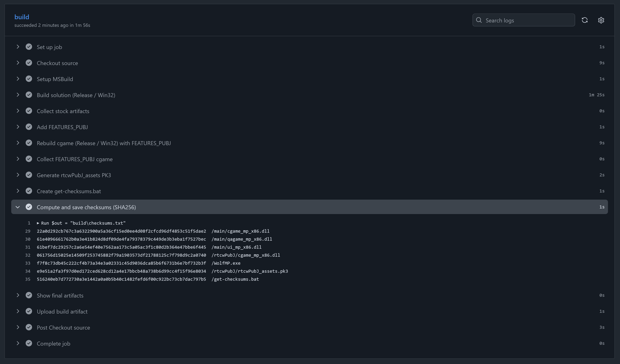
Task: Click success check icon for Setup MSBuild
Action: (x=29, y=79)
